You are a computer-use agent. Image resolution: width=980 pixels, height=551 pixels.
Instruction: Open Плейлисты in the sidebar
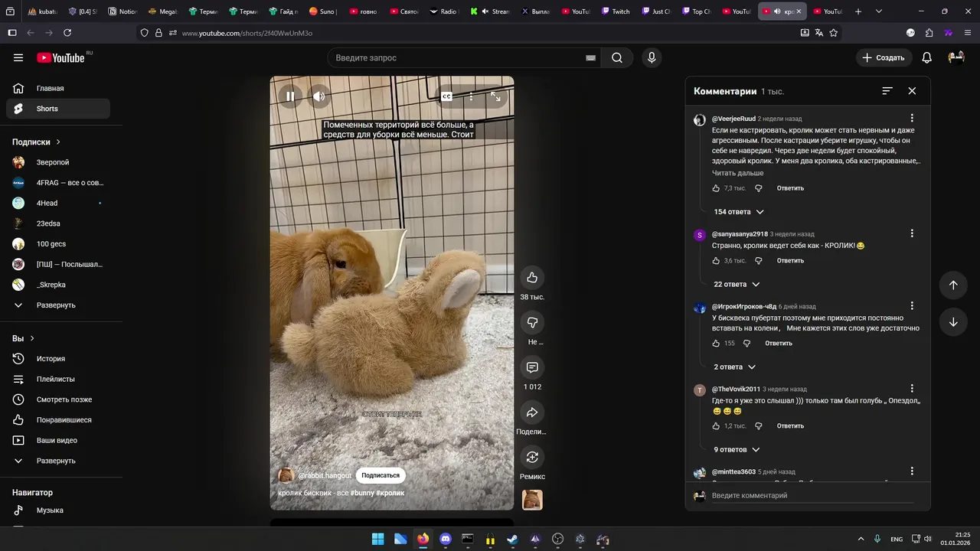pos(58,379)
